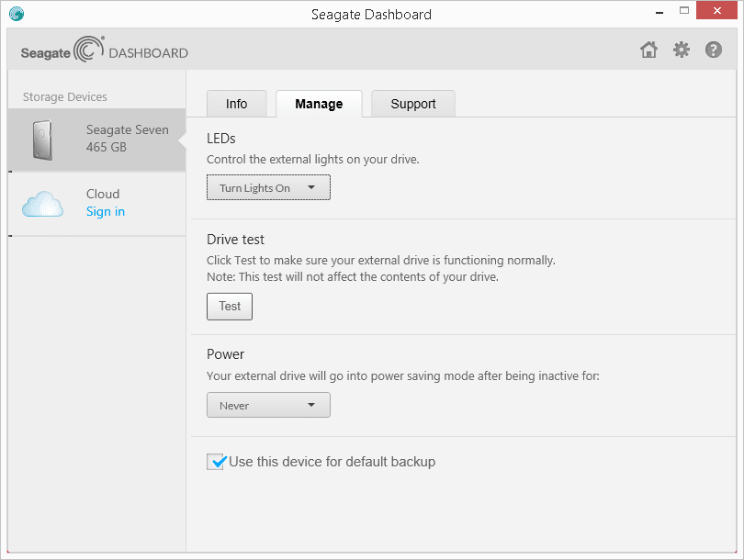Viewport: 744px width, 560px height.
Task: Select the Cloud entry in Storage Devices
Action: 96,204
